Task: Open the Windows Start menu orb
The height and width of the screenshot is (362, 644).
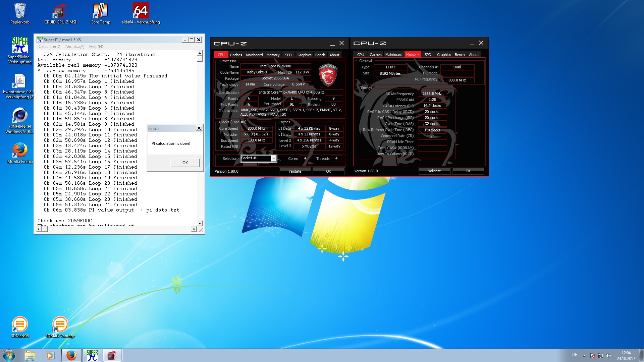Action: click(9, 355)
